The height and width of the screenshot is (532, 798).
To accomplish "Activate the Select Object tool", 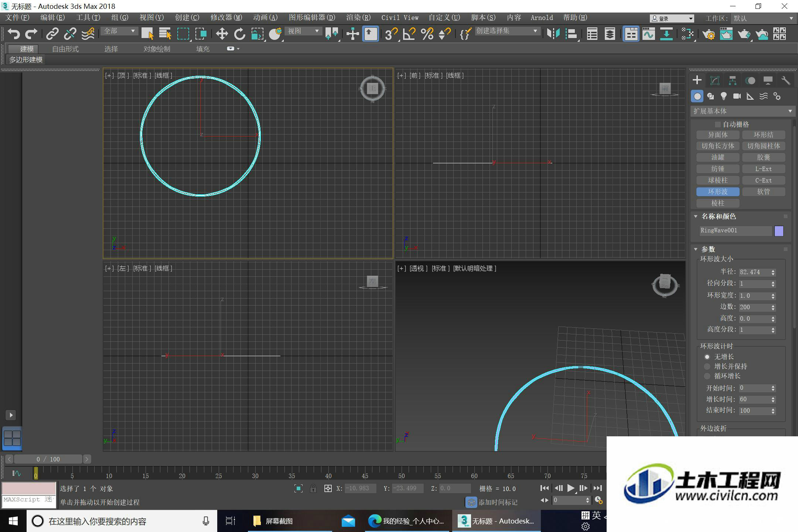I will [x=147, y=34].
